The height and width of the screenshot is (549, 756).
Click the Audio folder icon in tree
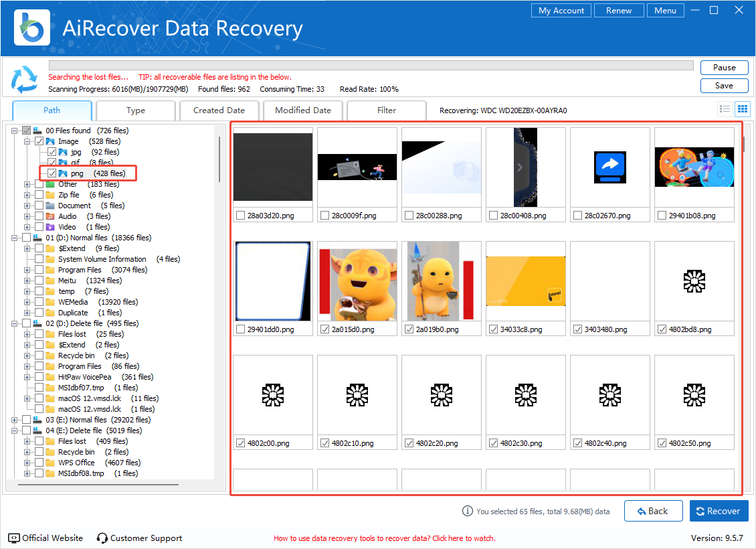(x=50, y=216)
